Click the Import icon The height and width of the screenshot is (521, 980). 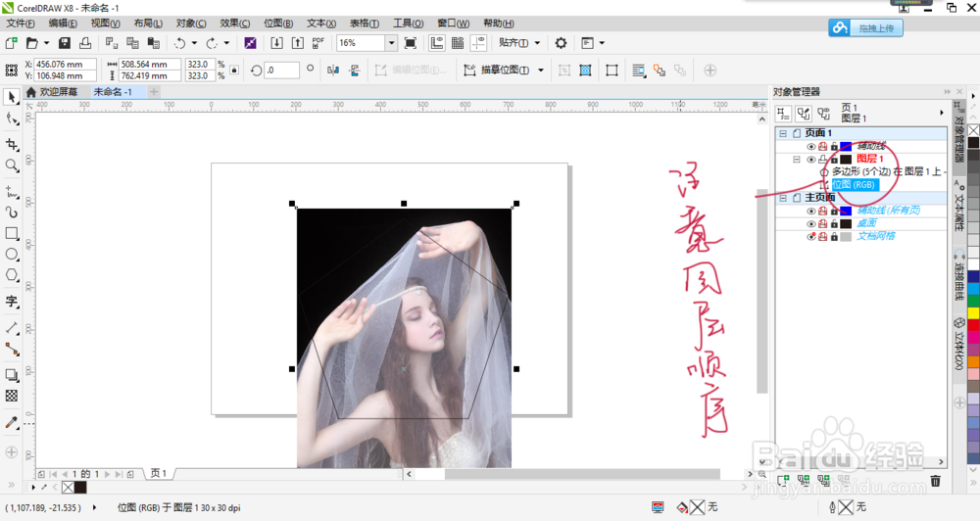pos(276,42)
